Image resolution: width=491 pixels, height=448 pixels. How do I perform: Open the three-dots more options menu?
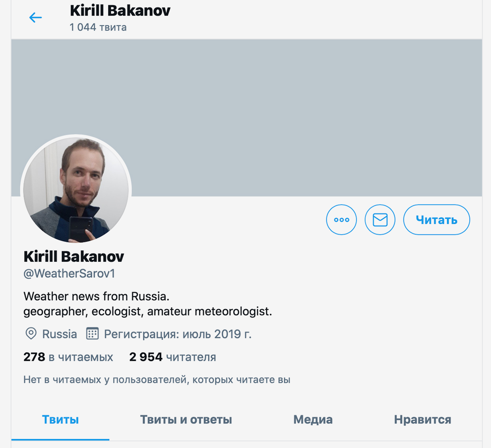point(341,219)
